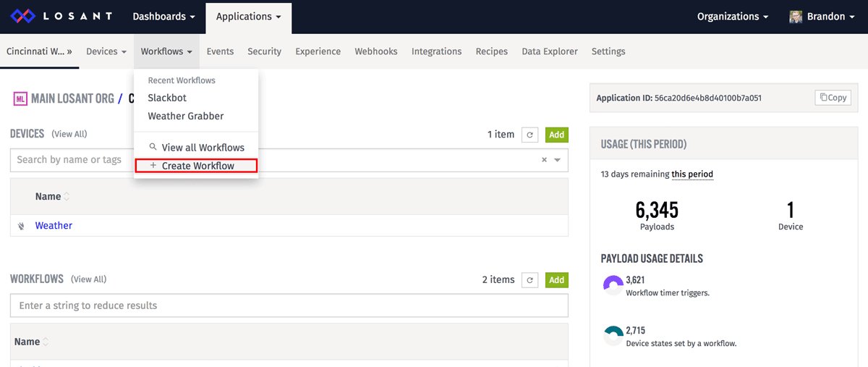Click the device states donut chart

[x=613, y=337]
